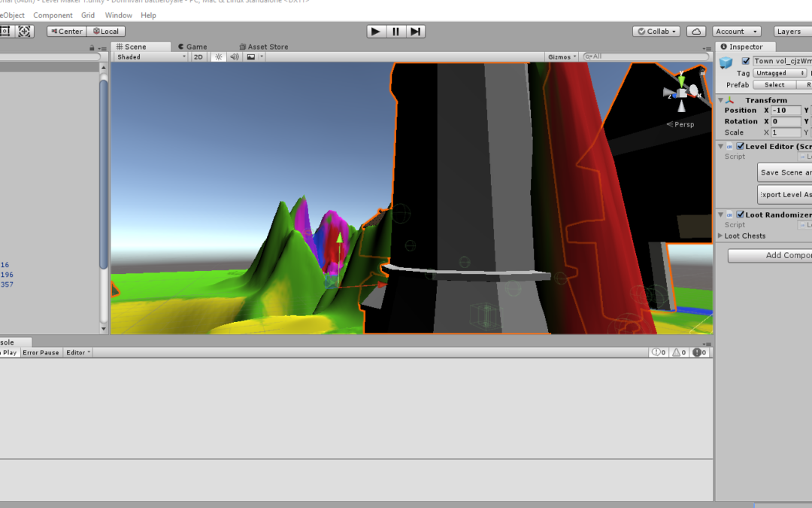This screenshot has width=812, height=508.
Task: Toggle Loot Randomizer enabled checkbox
Action: tap(740, 214)
